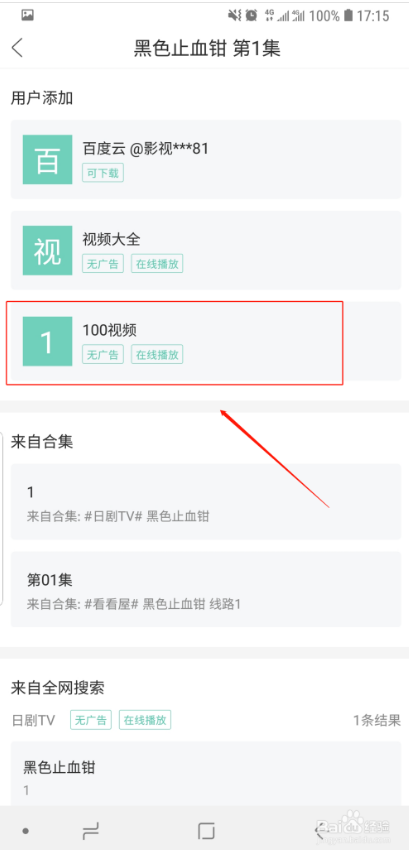The height and width of the screenshot is (850, 409).
Task: Tap 无广告 tag under 视频大全
Action: pyautogui.click(x=103, y=264)
